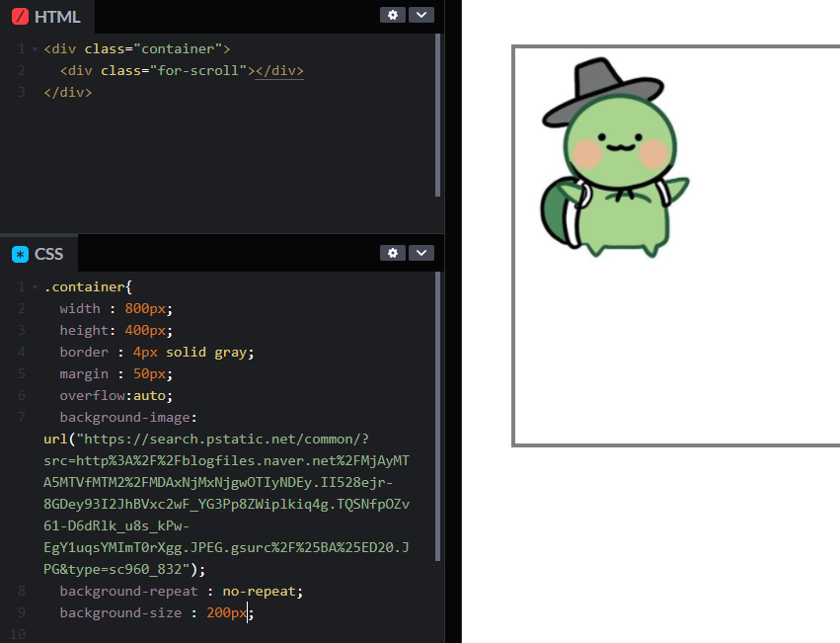The image size is (840, 643).
Task: Collapse the container div fold arrow in HTML
Action: pos(35,49)
